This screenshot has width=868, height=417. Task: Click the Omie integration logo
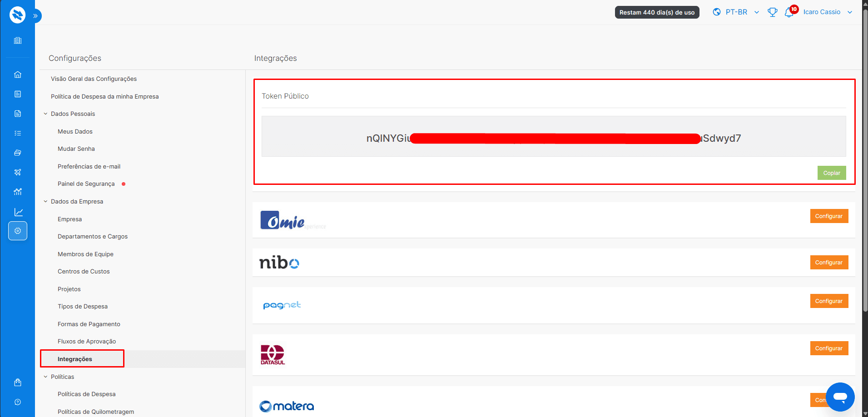point(293,220)
